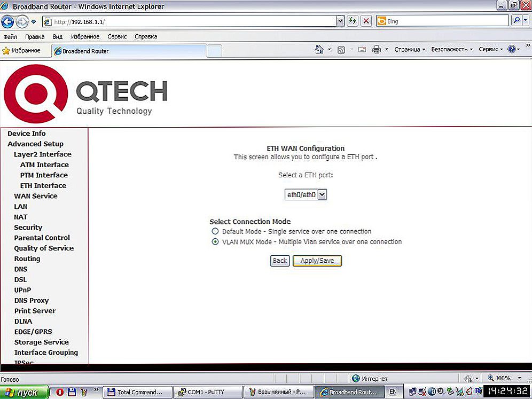Click the RSS feeds icon

point(341,50)
